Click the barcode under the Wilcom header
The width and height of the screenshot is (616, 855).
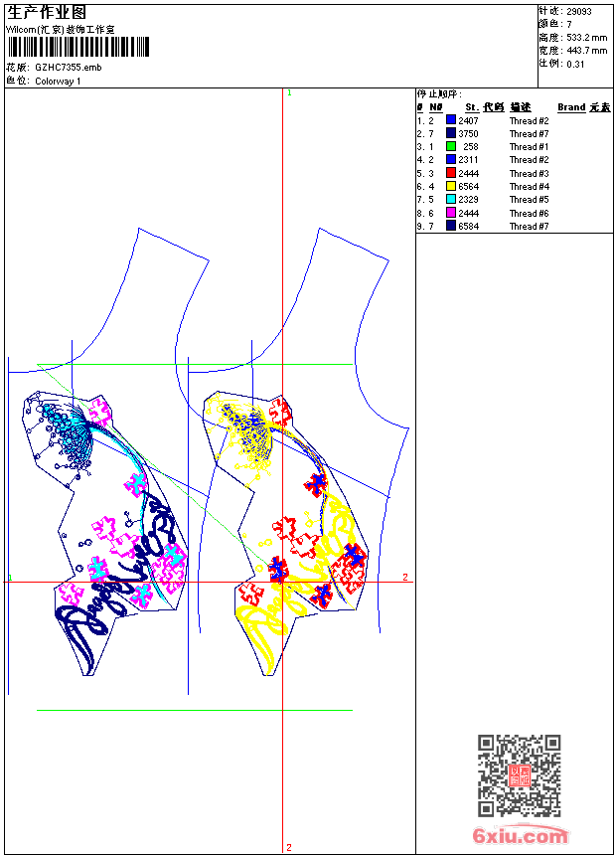(77, 47)
